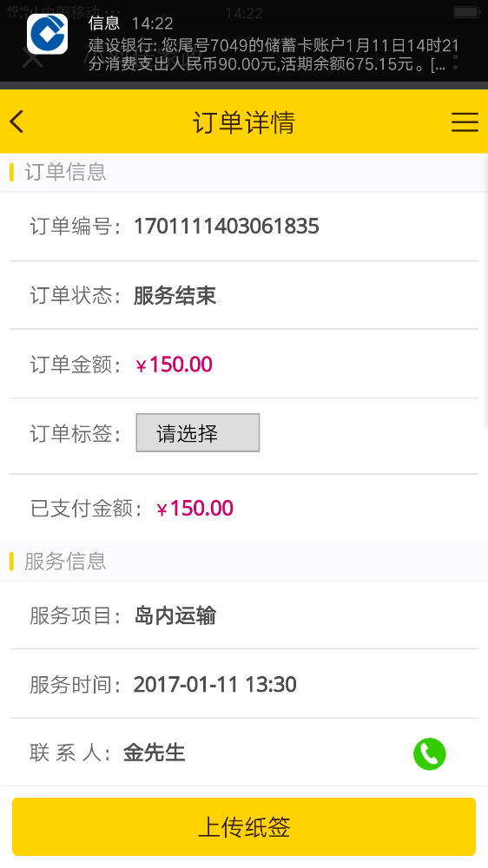Image resolution: width=488 pixels, height=868 pixels.
Task: Tap the back arrow in header
Action: coord(16,122)
